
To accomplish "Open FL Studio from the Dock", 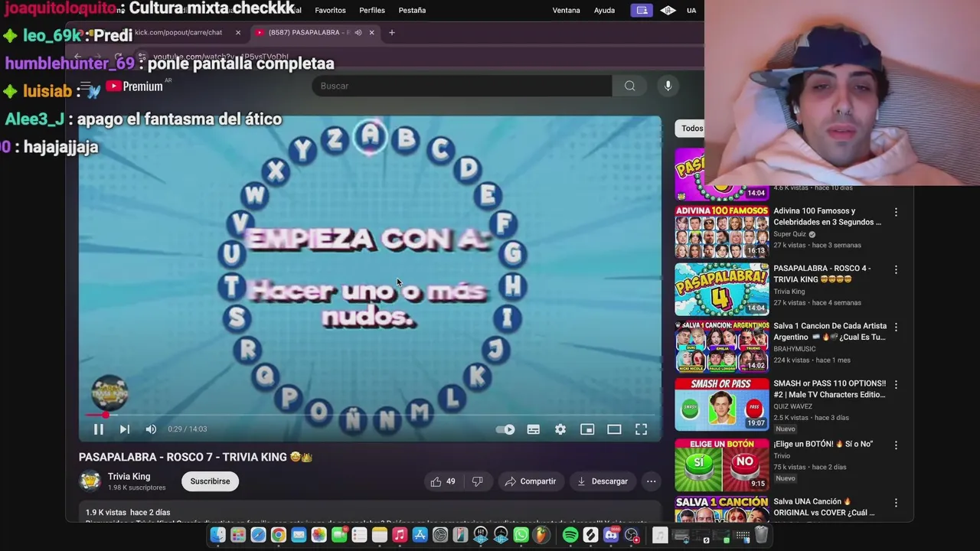I will point(541,535).
